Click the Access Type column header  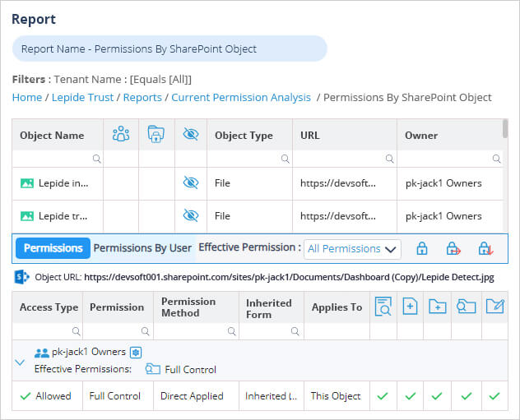(x=48, y=307)
